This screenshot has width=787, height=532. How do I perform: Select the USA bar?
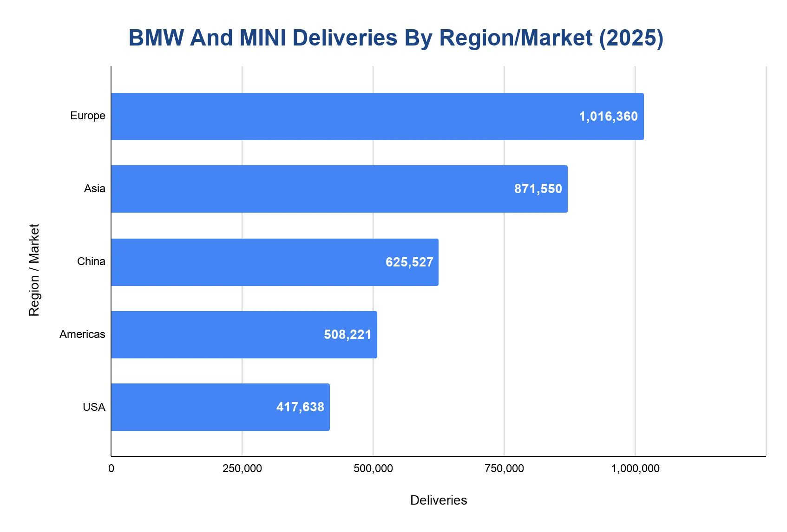point(220,407)
